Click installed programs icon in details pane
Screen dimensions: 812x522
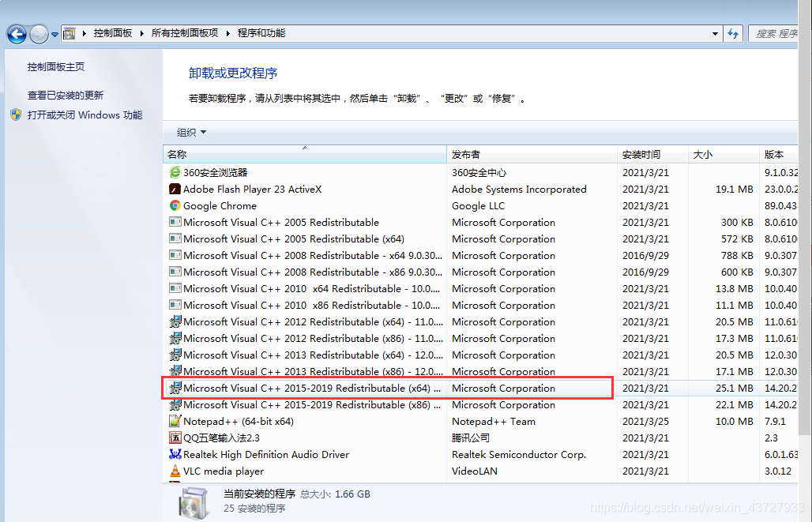click(194, 502)
